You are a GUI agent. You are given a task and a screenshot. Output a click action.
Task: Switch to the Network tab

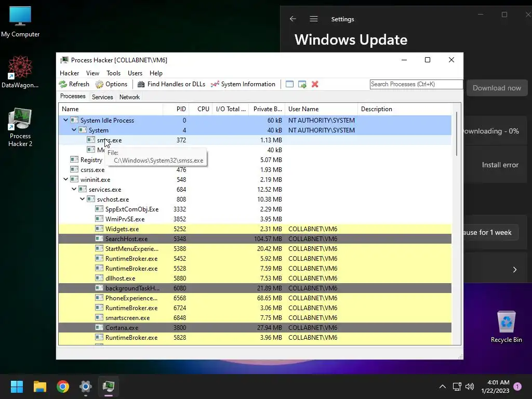point(129,97)
